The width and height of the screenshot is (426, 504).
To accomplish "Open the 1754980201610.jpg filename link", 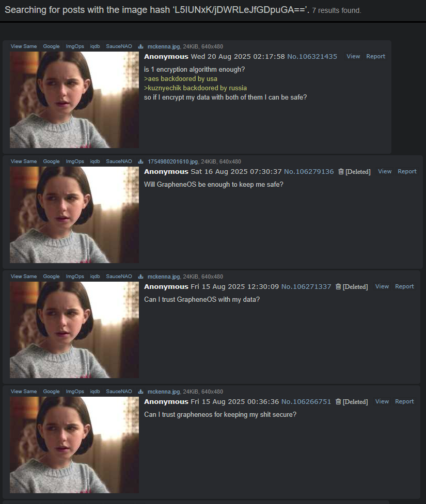I will 172,161.
